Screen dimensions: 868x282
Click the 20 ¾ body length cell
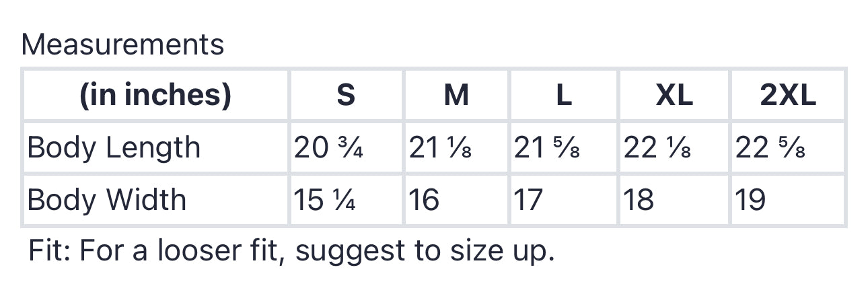coord(328,147)
